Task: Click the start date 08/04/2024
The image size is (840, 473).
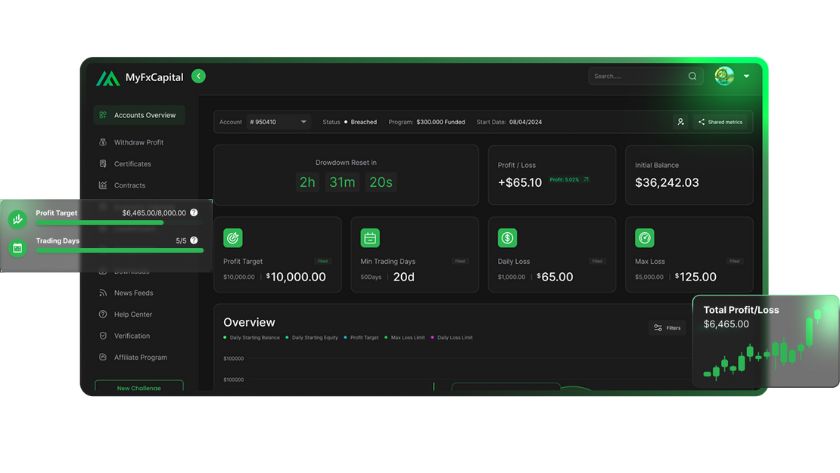Action: click(525, 122)
